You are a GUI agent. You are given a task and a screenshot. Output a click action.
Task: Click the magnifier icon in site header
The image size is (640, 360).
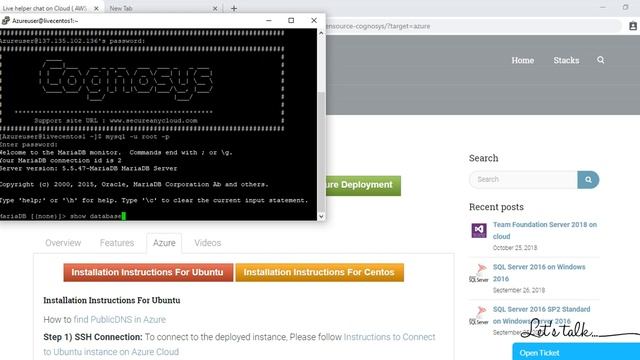point(601,60)
